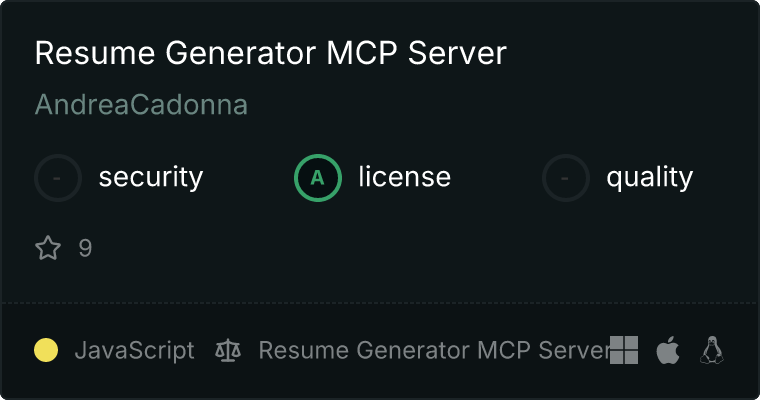Click the Apple macOS platform icon
Image resolution: width=760 pixels, height=400 pixels.
pyautogui.click(x=668, y=350)
